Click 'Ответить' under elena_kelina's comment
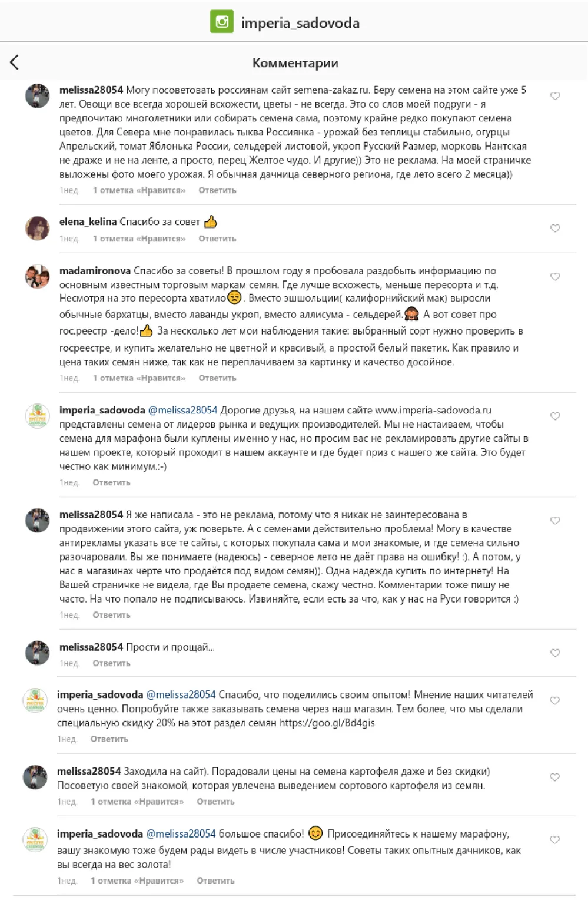 (x=217, y=239)
